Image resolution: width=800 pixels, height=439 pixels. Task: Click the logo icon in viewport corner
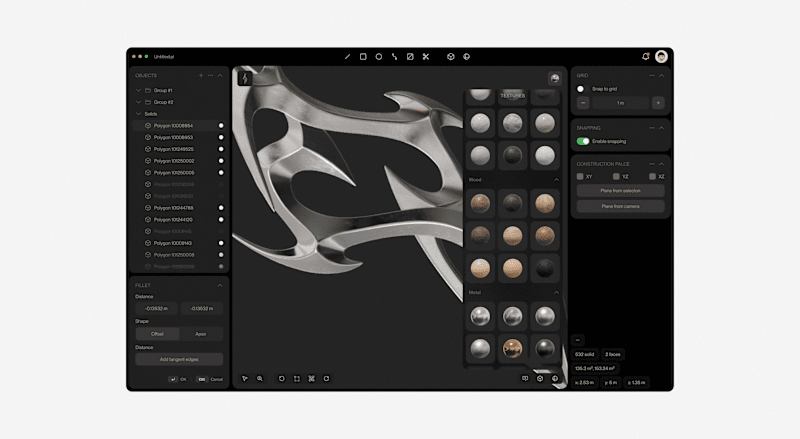point(245,78)
